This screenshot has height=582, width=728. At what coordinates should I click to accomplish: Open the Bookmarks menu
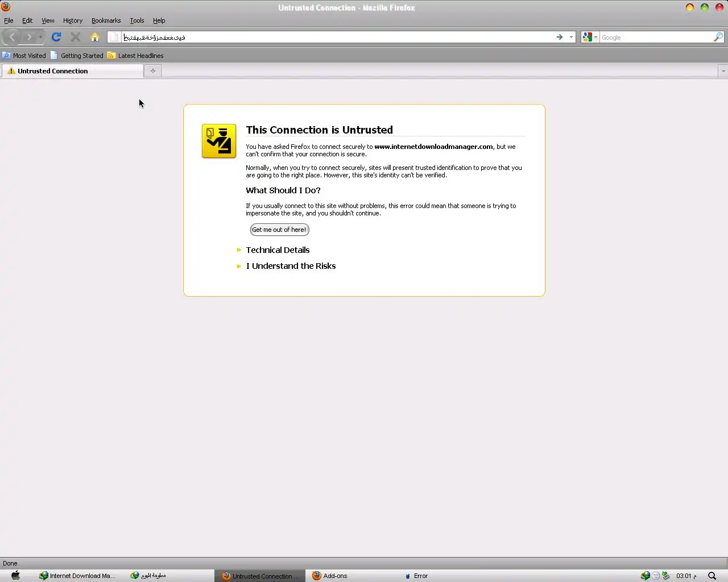coord(106,20)
